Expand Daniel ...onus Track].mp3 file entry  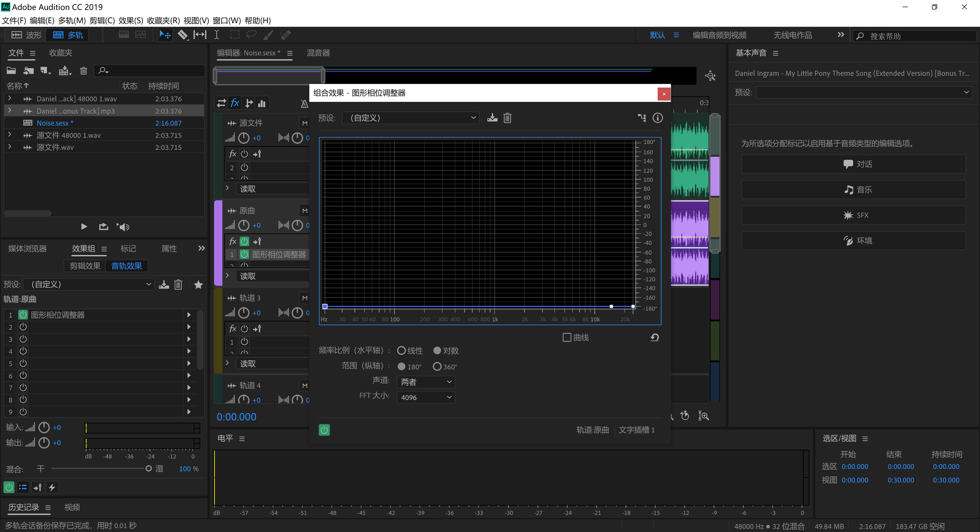[x=9, y=111]
